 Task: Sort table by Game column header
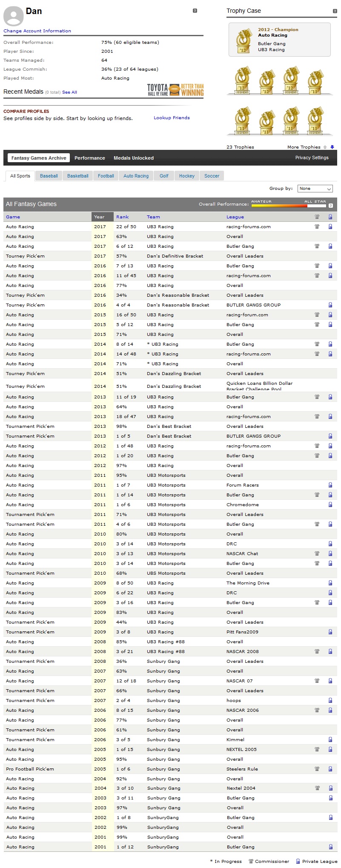13,217
